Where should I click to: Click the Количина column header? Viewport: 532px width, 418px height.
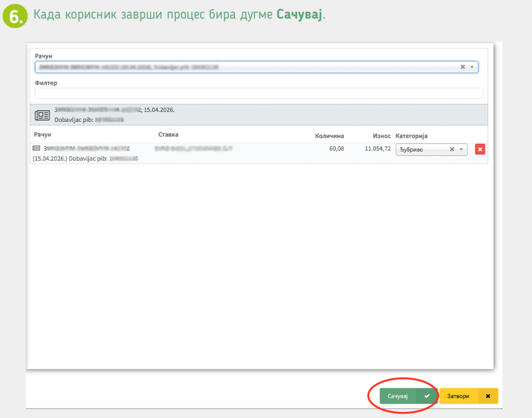[x=329, y=136]
